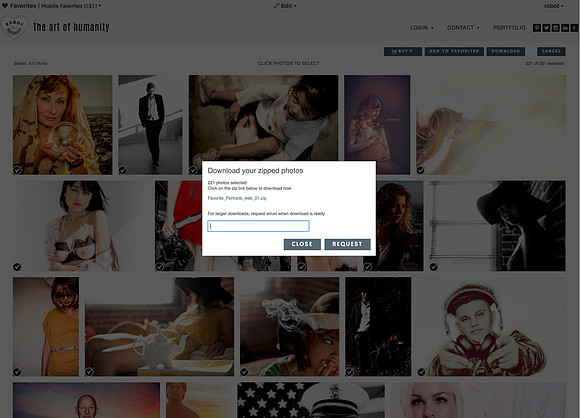This screenshot has width=580, height=418.
Task: Open the Twitter social icon
Action: pyautogui.click(x=546, y=28)
